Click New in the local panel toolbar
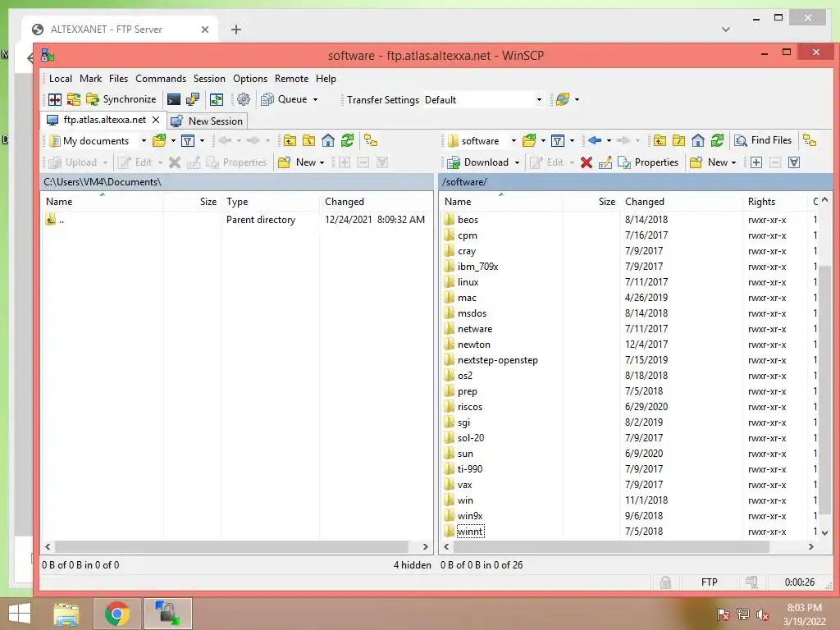Screen dimensions: 840x630 pyautogui.click(x=301, y=162)
